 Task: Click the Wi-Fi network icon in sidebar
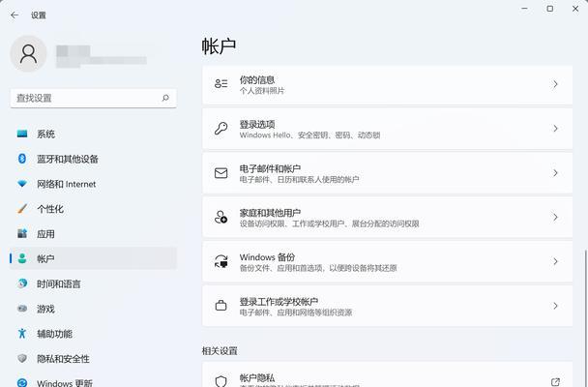[x=22, y=184]
